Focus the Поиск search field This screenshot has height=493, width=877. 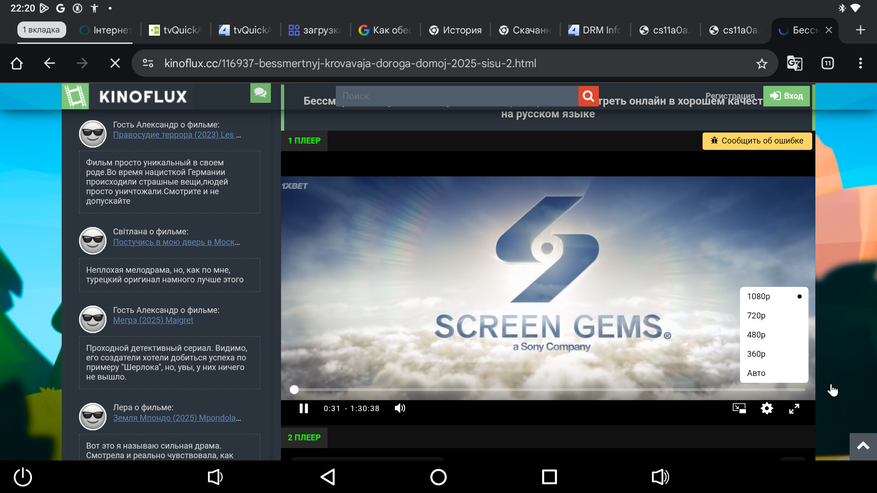coord(457,96)
